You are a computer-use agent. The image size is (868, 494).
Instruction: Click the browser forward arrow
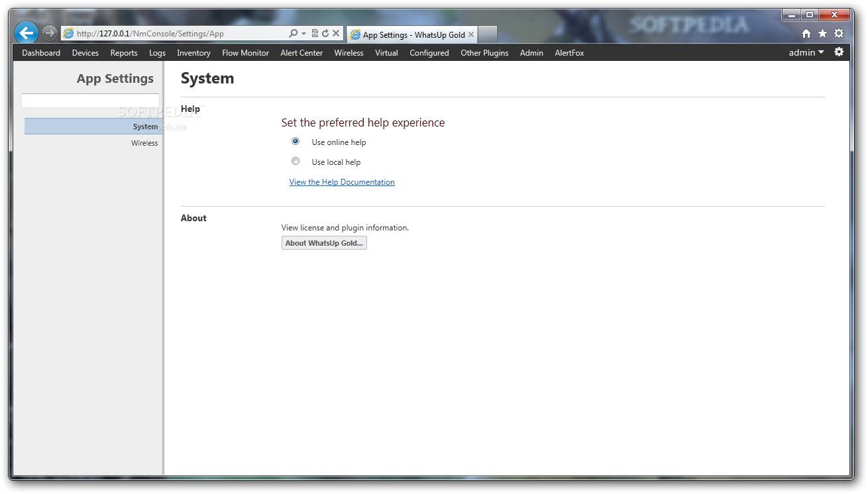(x=49, y=32)
